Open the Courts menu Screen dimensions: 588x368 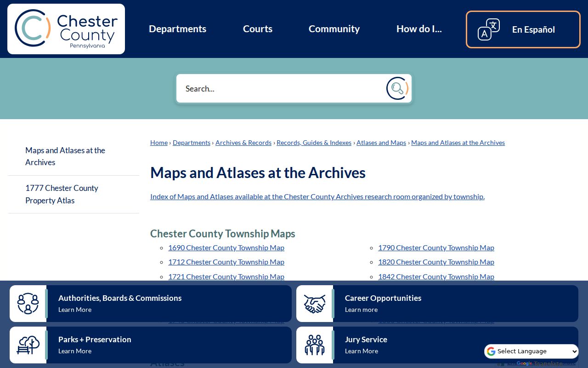[x=258, y=29]
